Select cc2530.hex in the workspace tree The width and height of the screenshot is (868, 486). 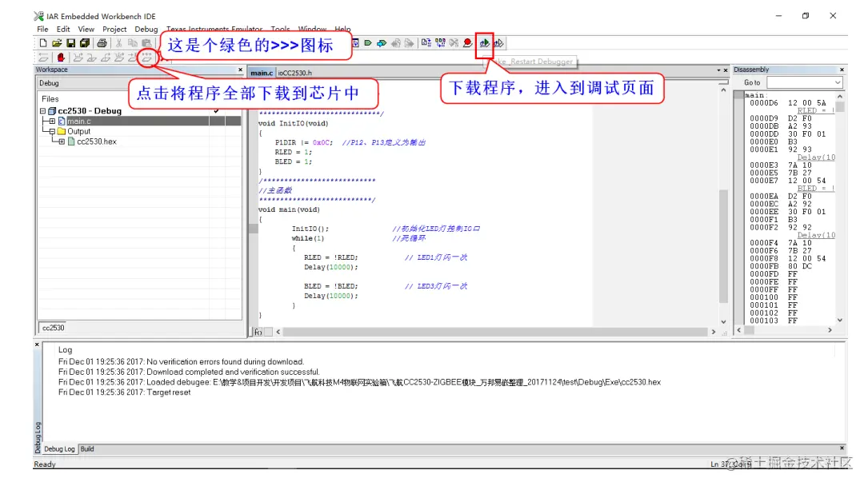click(97, 141)
